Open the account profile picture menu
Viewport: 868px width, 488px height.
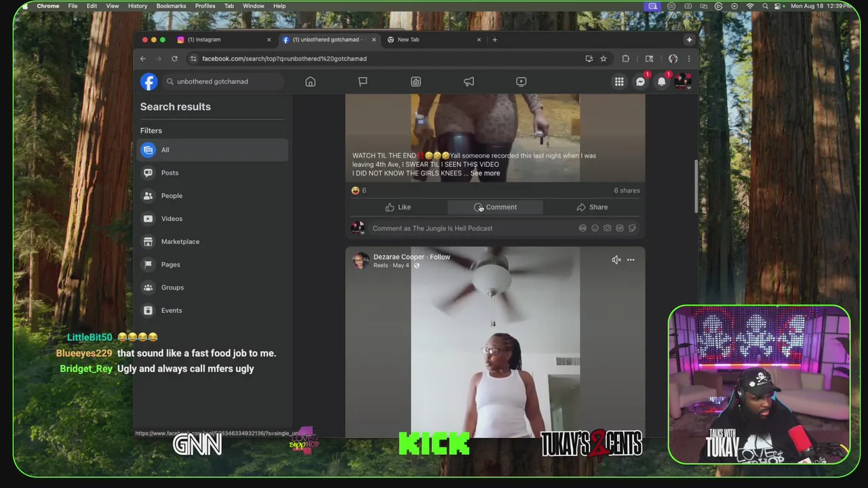(682, 82)
